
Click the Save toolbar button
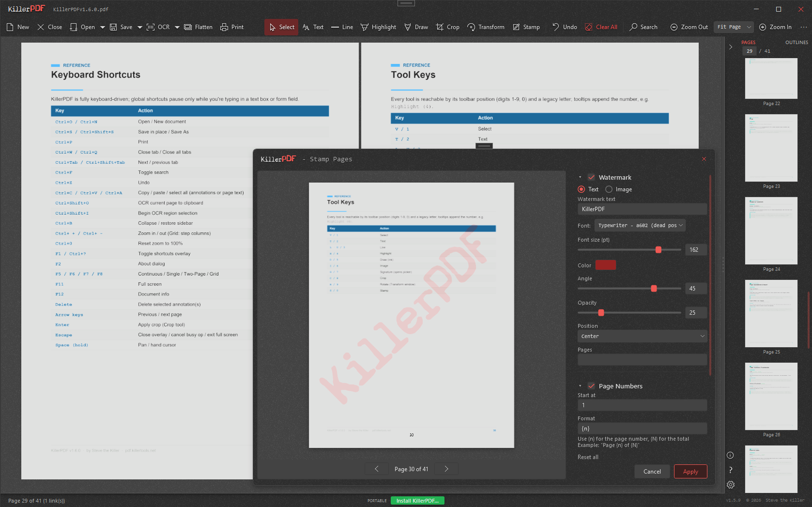click(121, 27)
